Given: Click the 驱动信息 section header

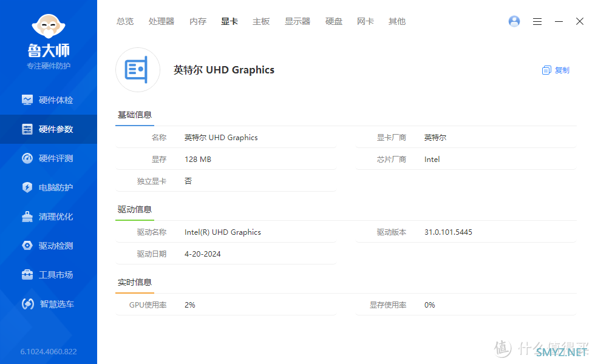Looking at the screenshot, I should coord(135,210).
